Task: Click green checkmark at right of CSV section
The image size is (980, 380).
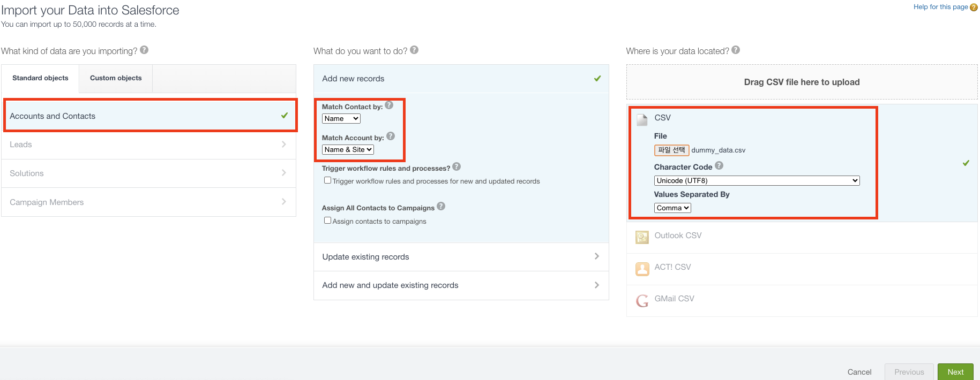Action: pyautogui.click(x=966, y=163)
